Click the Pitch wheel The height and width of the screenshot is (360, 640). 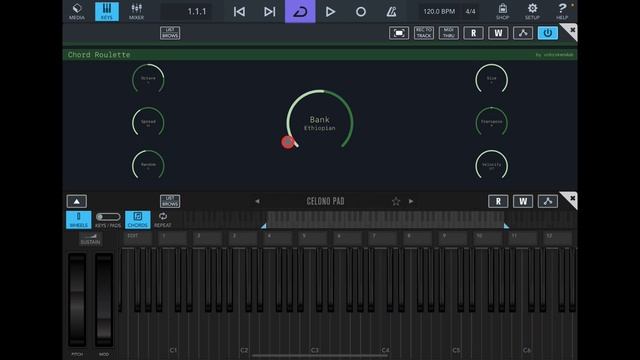(77, 300)
